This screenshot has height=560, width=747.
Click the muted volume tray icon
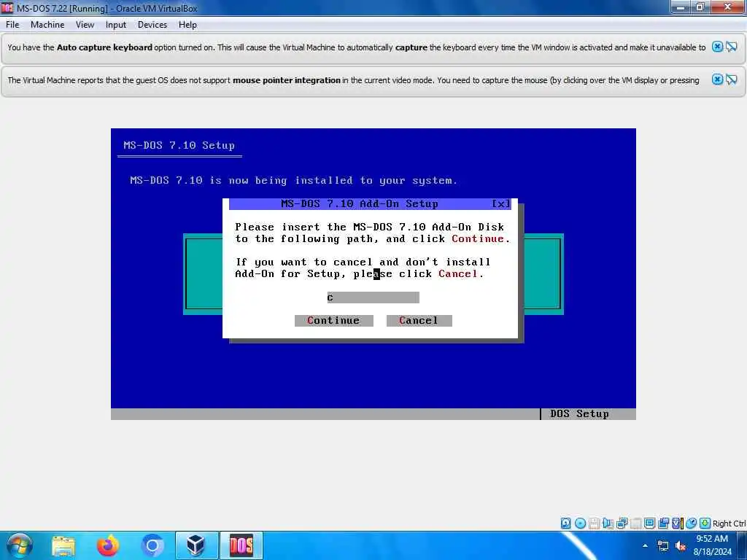tap(681, 545)
